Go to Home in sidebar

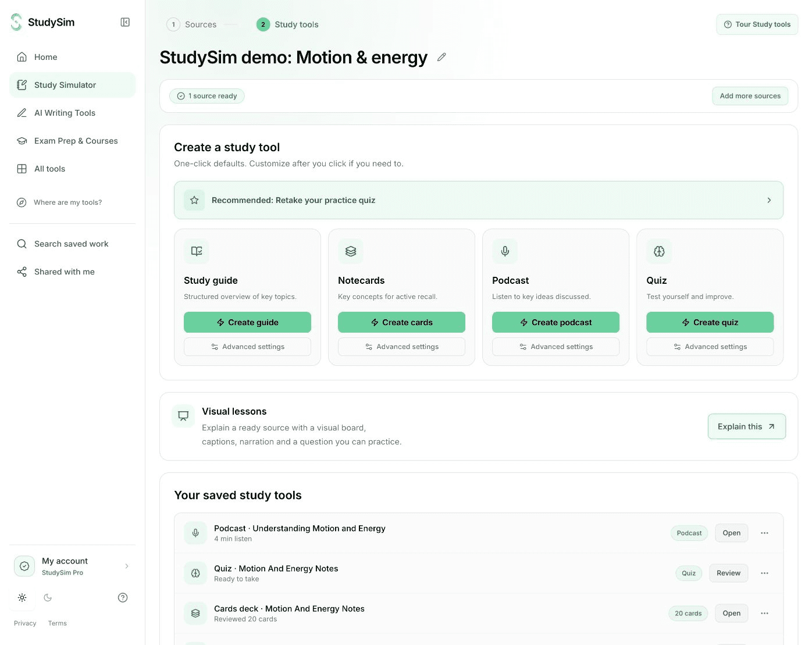click(72, 57)
